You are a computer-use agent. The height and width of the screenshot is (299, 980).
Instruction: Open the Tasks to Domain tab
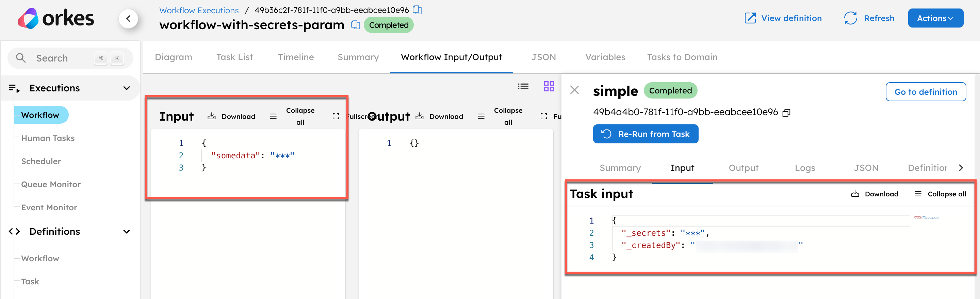click(x=683, y=57)
